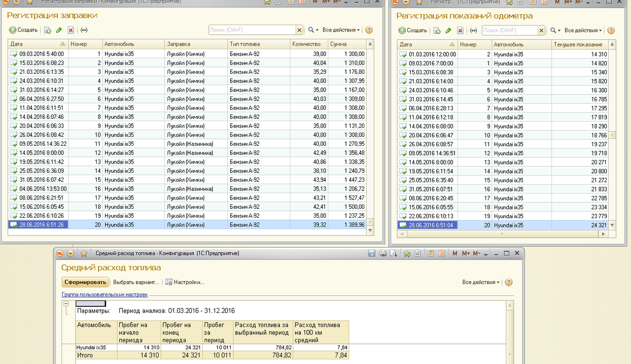Clear search field in Регистрация заправки
631x364 pixels.
(x=299, y=30)
